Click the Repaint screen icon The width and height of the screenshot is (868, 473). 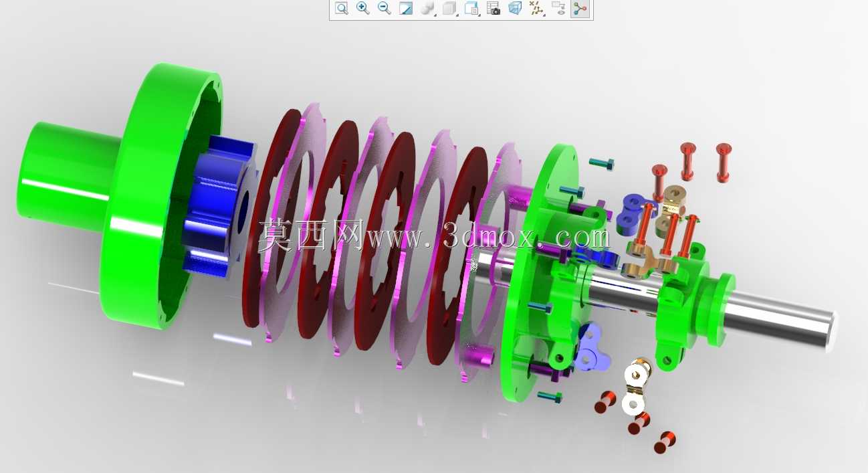(405, 9)
